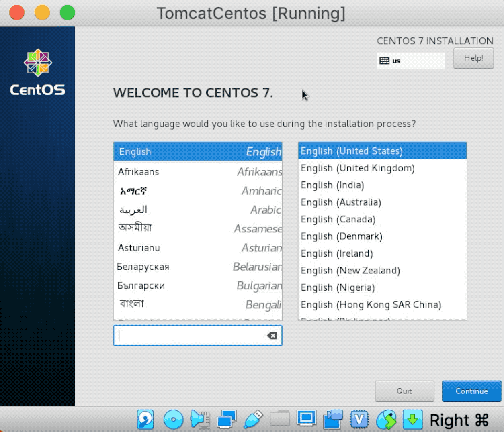Click the green keyboard capture arrow icon
The height and width of the screenshot is (432, 504).
(413, 420)
